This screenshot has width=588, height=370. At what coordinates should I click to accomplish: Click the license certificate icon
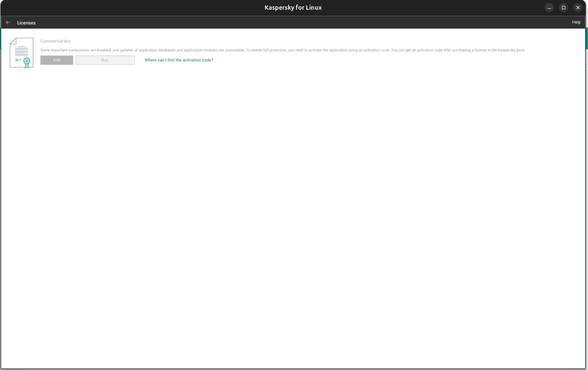[22, 53]
